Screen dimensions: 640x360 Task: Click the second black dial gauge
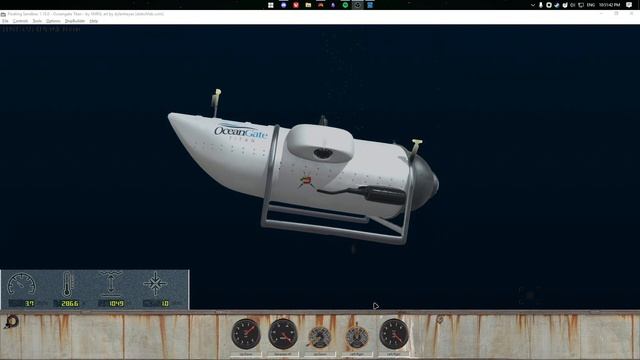(283, 334)
